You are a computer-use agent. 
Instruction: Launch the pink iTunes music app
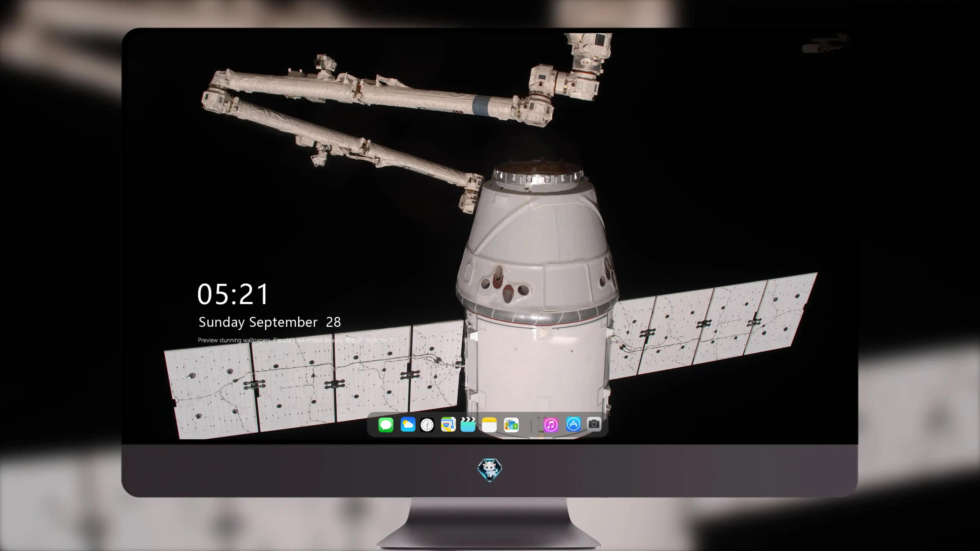(x=551, y=424)
